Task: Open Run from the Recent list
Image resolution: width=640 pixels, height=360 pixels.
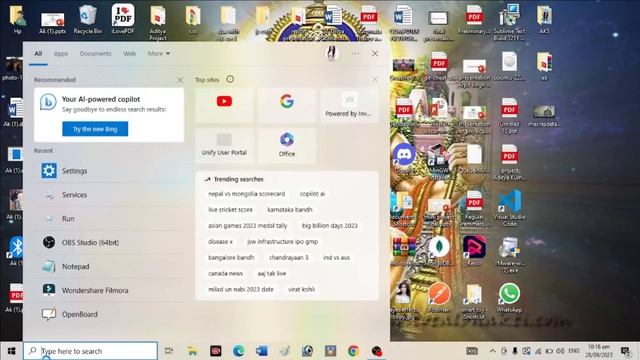Action: pyautogui.click(x=109, y=218)
